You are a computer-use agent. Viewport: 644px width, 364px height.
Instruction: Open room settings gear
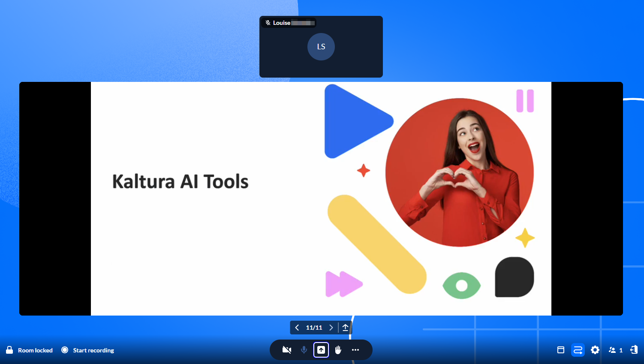(595, 350)
